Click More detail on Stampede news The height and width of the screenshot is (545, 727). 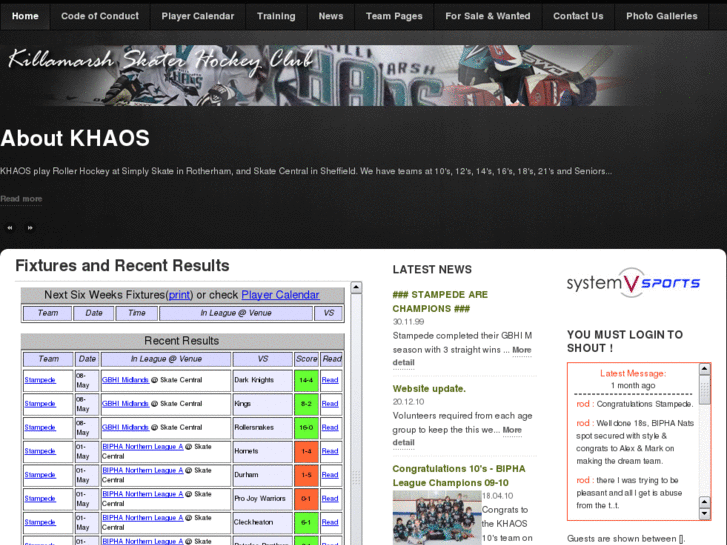click(521, 350)
